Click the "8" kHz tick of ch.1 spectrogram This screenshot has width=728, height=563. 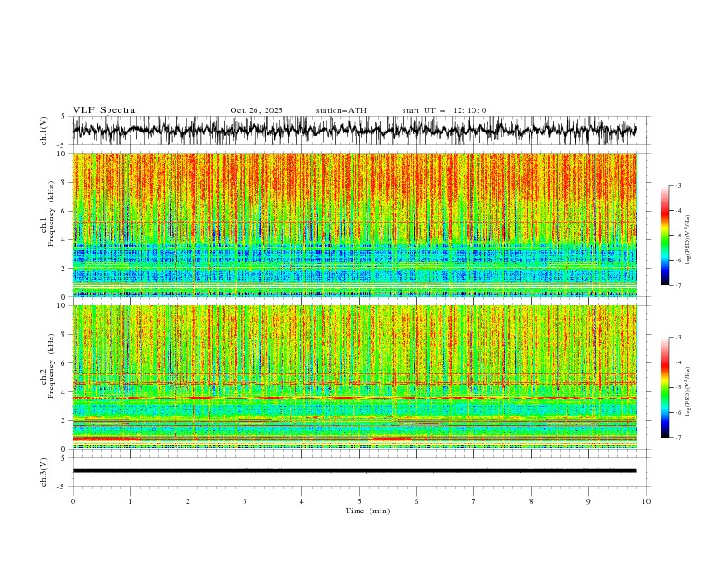pos(63,182)
